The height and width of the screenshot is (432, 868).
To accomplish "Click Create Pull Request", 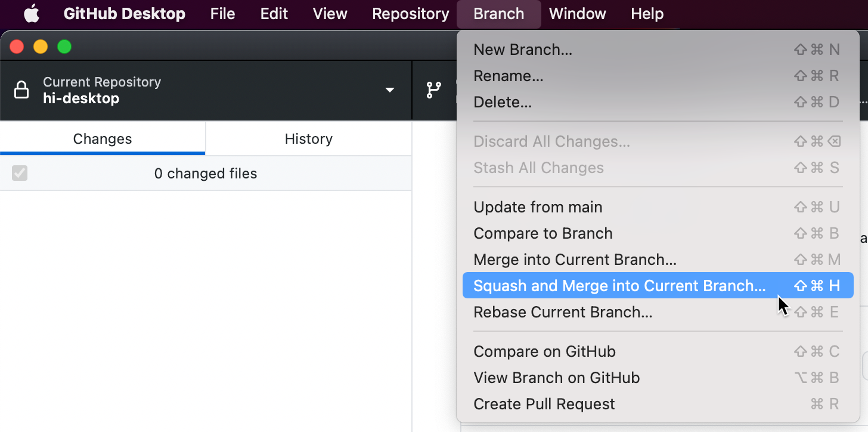I will pyautogui.click(x=544, y=404).
